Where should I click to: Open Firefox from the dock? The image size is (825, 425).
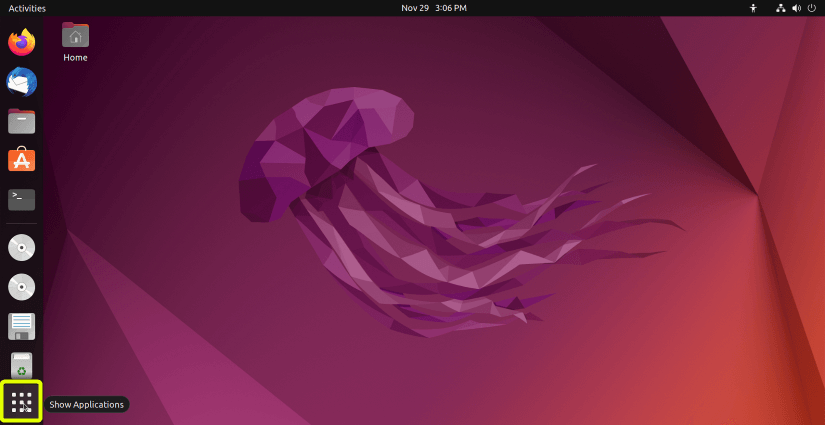22,42
